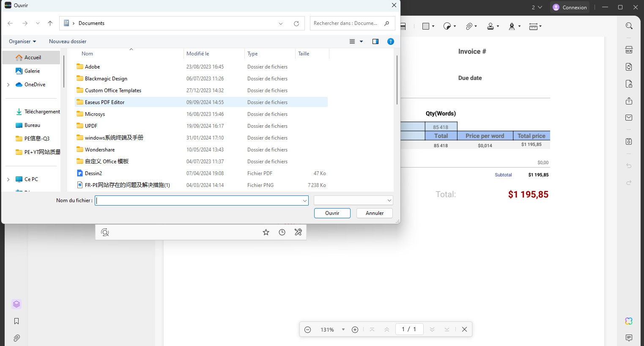The height and width of the screenshot is (346, 644).
Task: Refresh the Documents folder listing
Action: [296, 24]
